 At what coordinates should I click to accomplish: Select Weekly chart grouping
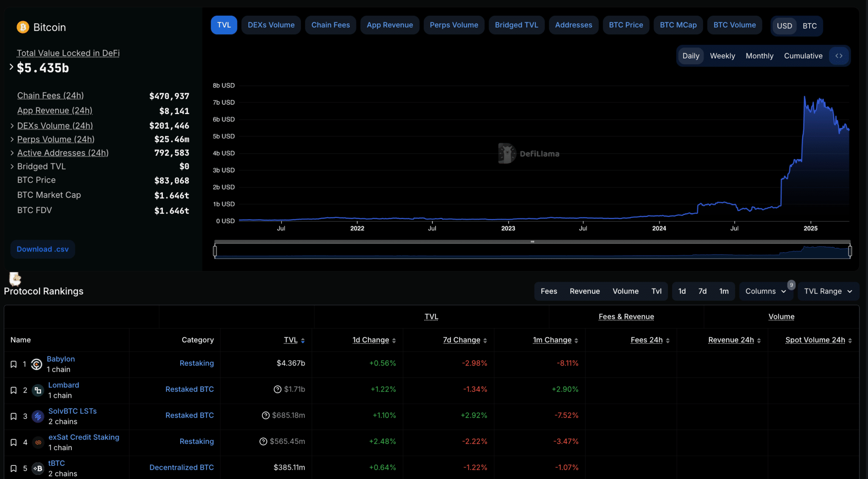point(722,56)
